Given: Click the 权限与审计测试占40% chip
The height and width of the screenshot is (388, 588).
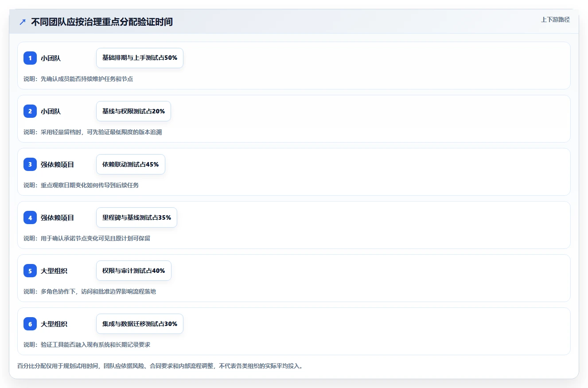Looking at the screenshot, I should tap(133, 271).
